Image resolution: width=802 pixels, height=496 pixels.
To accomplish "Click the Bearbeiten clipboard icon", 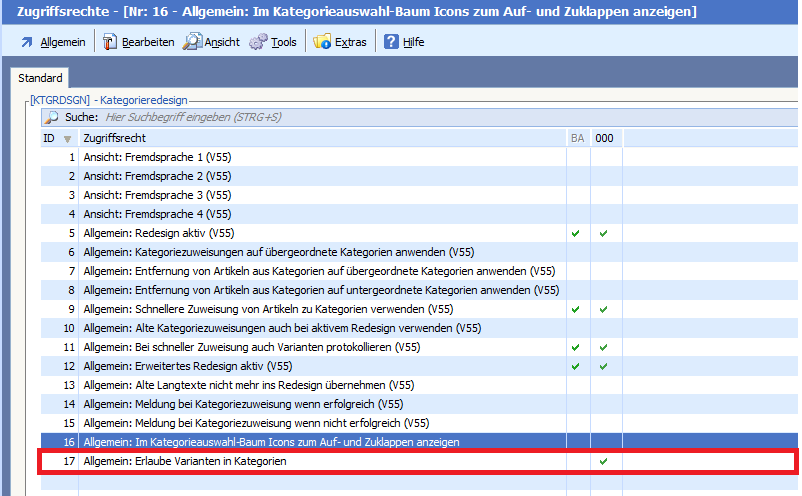I will tap(110, 42).
